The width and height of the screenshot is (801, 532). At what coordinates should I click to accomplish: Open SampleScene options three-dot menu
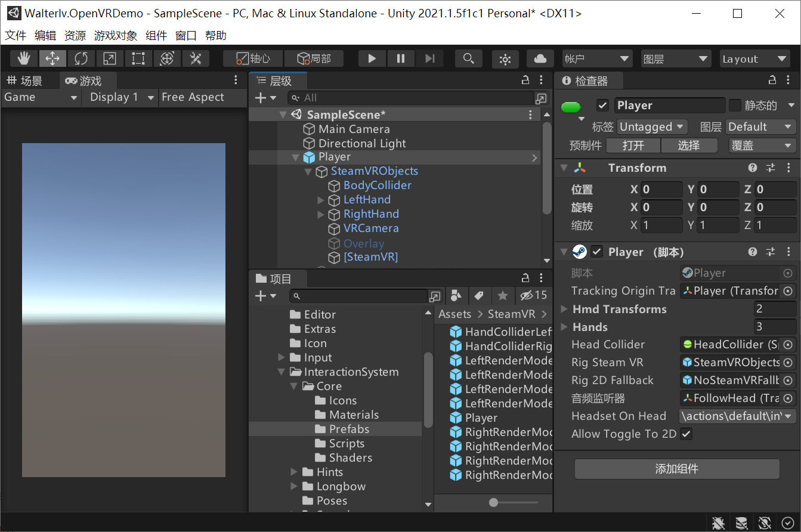(x=530, y=115)
